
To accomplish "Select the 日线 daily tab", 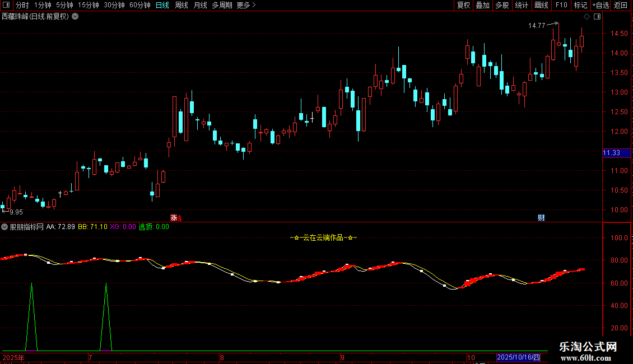I will click(x=162, y=5).
